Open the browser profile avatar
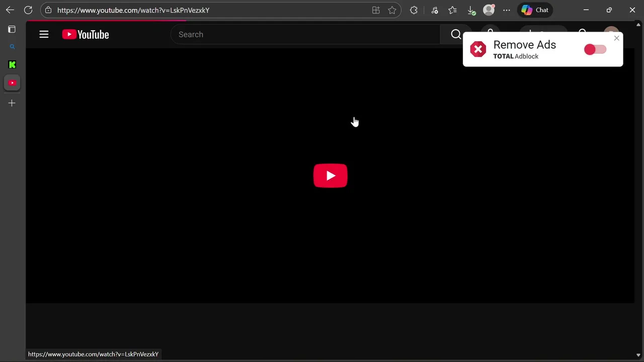The image size is (644, 362). point(489,10)
